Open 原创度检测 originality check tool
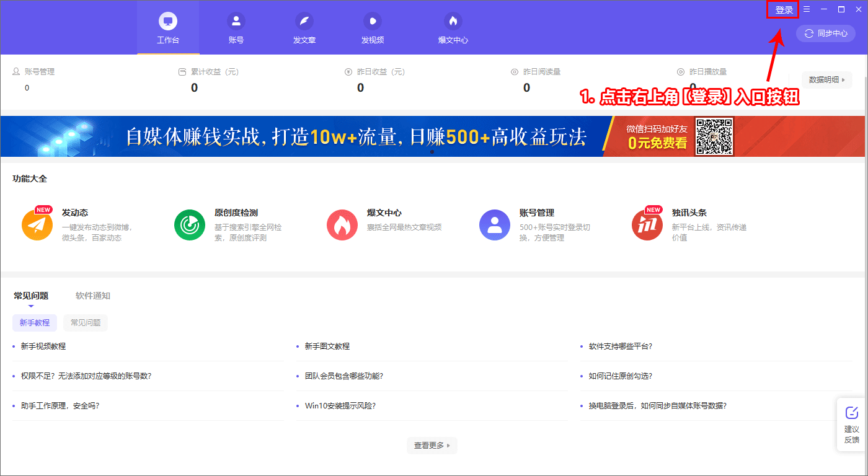Image resolution: width=868 pixels, height=476 pixels. 189,224
